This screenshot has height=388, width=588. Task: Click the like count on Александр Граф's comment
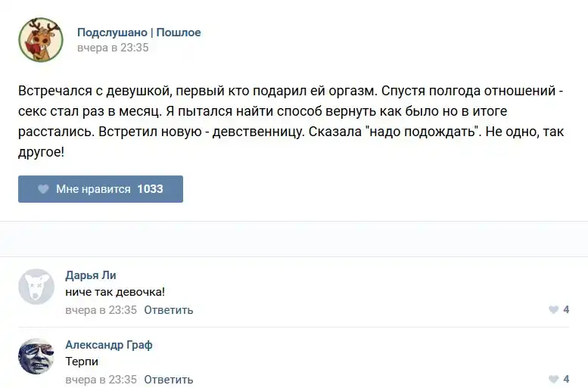pos(566,380)
